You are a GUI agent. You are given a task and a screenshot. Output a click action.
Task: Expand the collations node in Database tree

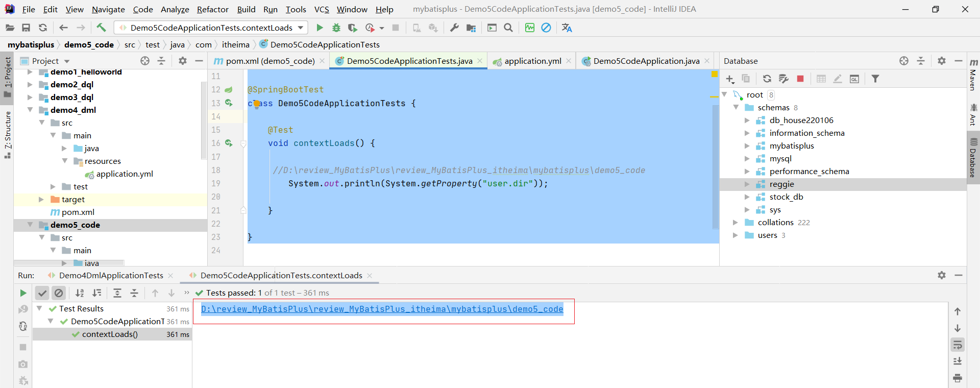tap(736, 222)
